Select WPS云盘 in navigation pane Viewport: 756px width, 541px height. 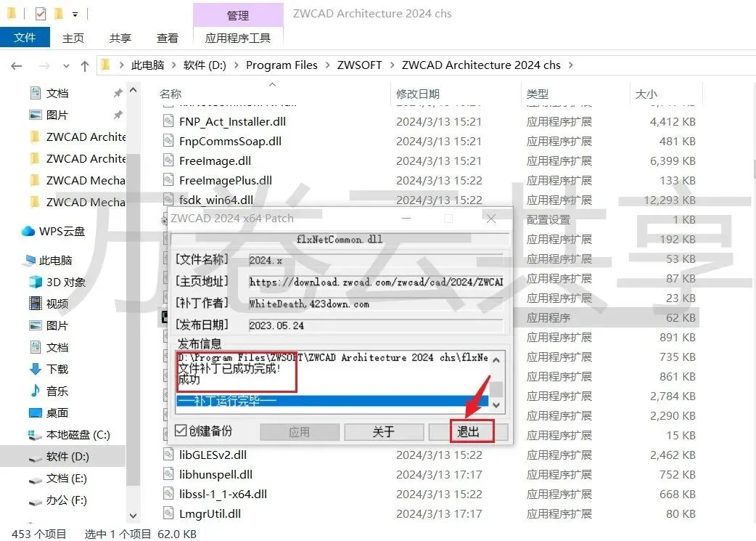click(x=62, y=231)
